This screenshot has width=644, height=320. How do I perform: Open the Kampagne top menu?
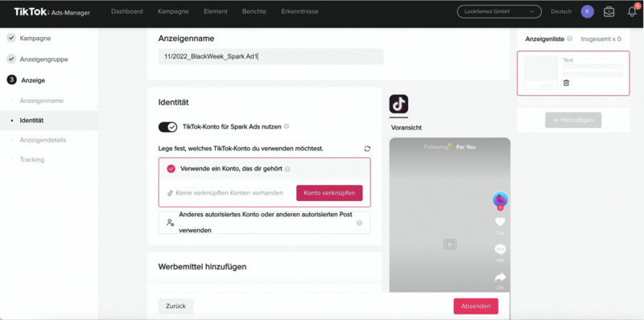[x=173, y=11]
